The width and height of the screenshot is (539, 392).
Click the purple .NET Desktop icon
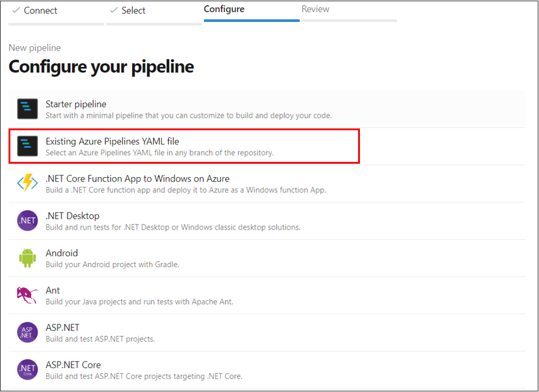pyautogui.click(x=27, y=220)
